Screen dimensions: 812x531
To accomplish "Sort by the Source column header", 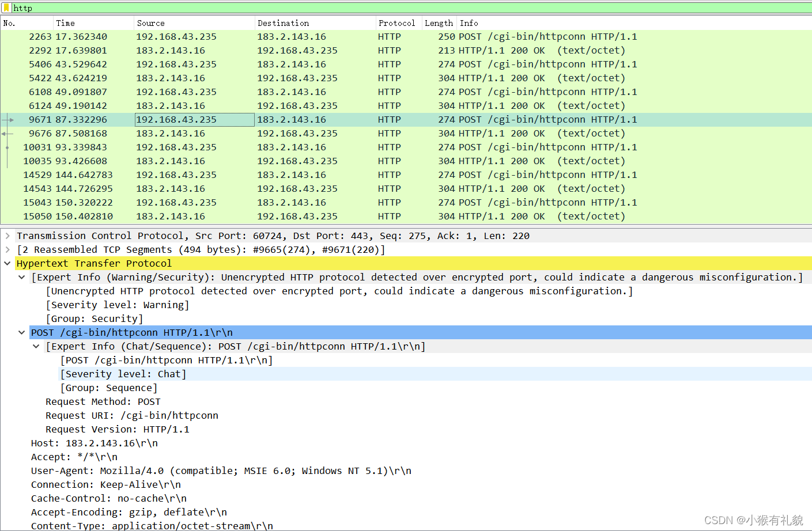I will point(194,23).
